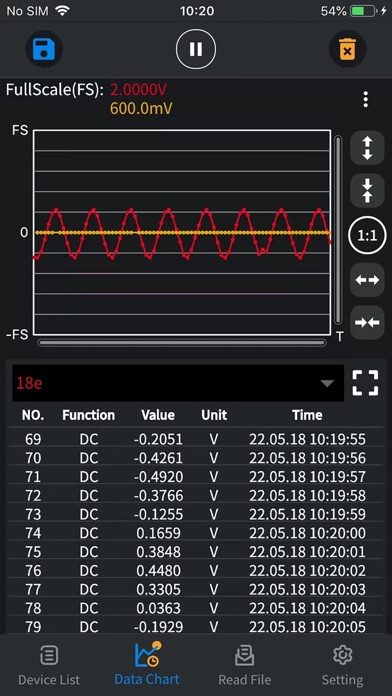Reset chart zoom with 1:1 button
Image resolution: width=392 pixels, height=696 pixels.
pyautogui.click(x=367, y=235)
